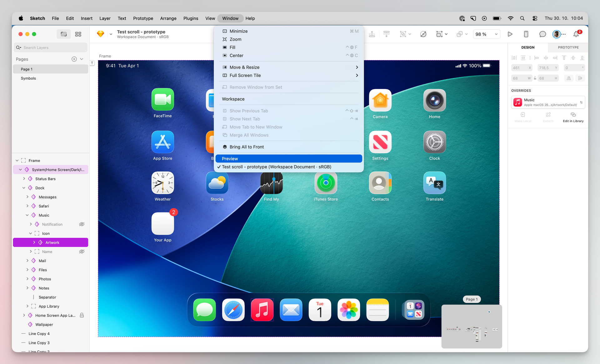Expand the Status Bars layer group
This screenshot has height=364, width=600.
(24, 179)
